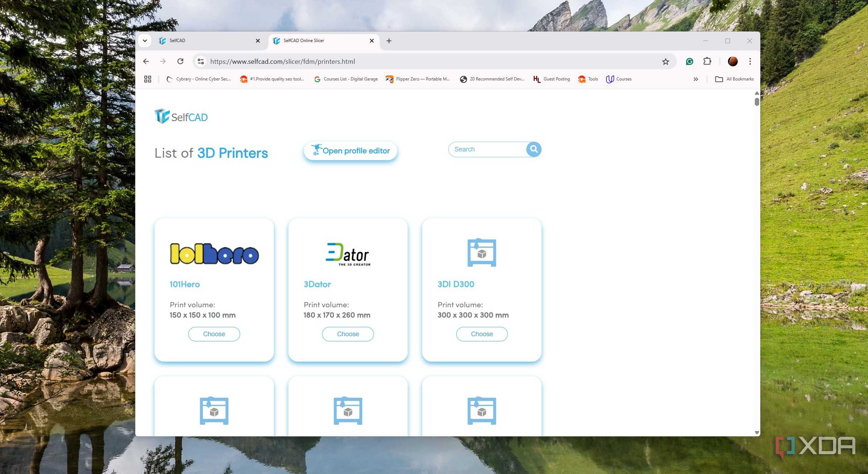This screenshot has height=474, width=868.
Task: Click the 101Hero logo image
Action: click(x=214, y=254)
